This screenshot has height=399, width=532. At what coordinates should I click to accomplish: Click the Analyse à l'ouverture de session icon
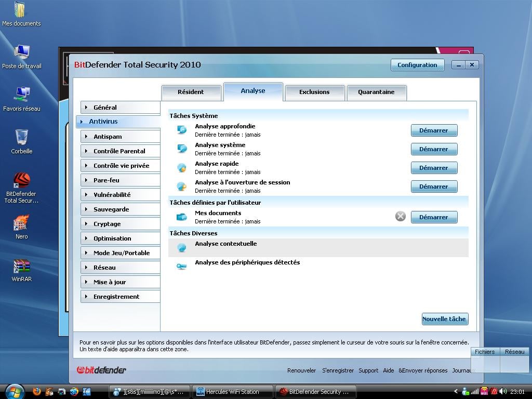point(182,186)
